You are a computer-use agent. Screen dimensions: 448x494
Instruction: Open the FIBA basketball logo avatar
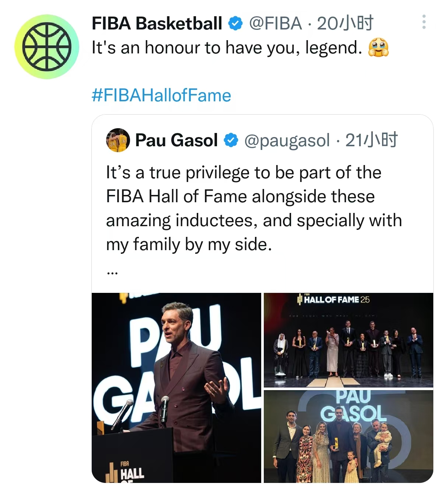pyautogui.click(x=46, y=47)
